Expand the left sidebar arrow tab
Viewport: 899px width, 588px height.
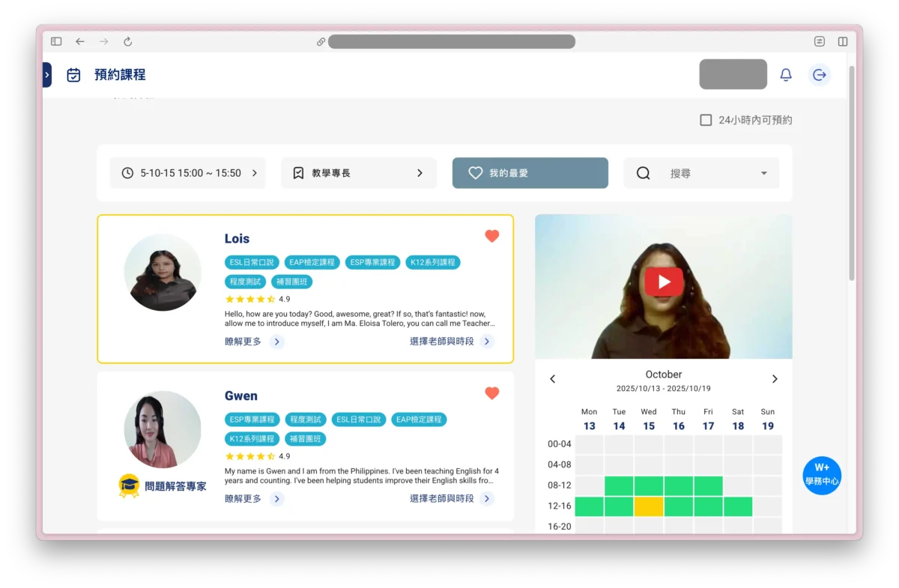click(46, 75)
